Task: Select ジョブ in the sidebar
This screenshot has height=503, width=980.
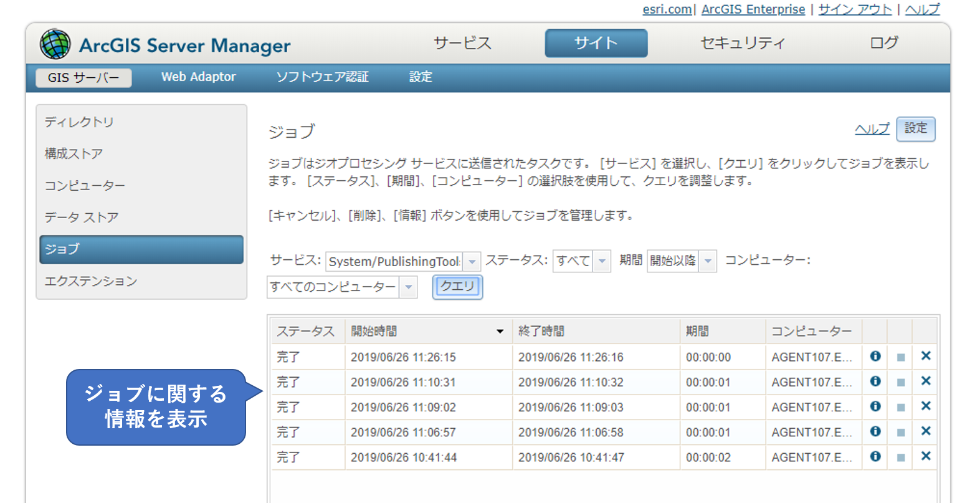Action: point(141,249)
